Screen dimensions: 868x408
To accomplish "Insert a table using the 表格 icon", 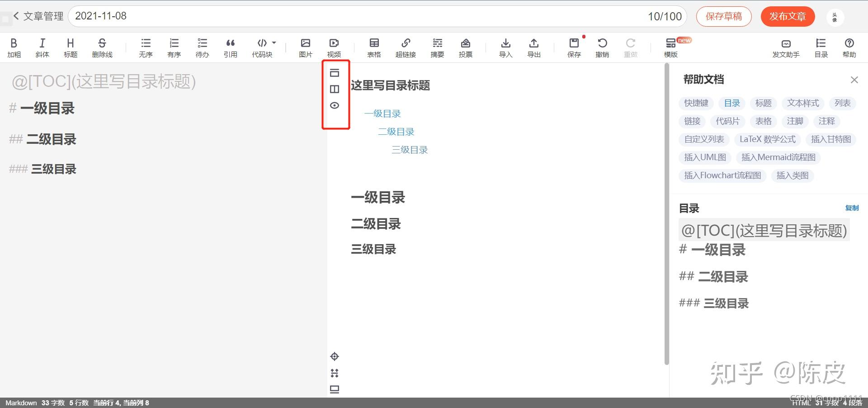I will coord(374,47).
